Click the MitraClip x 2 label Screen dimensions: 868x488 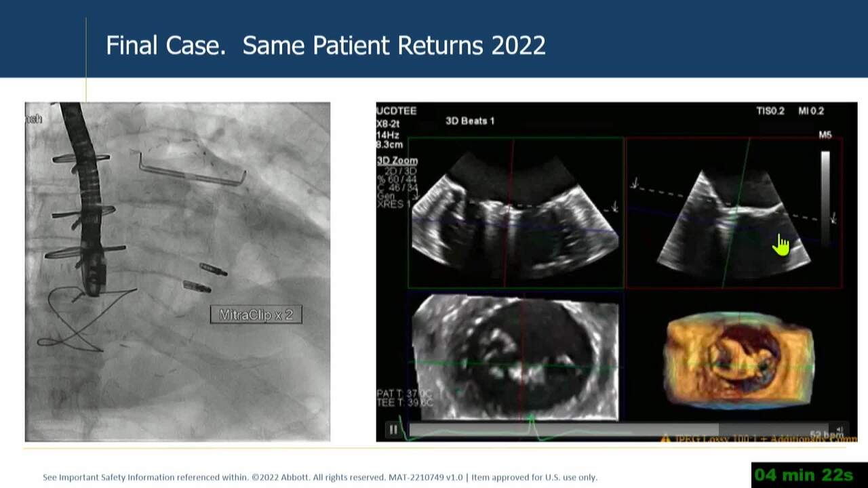click(x=256, y=314)
